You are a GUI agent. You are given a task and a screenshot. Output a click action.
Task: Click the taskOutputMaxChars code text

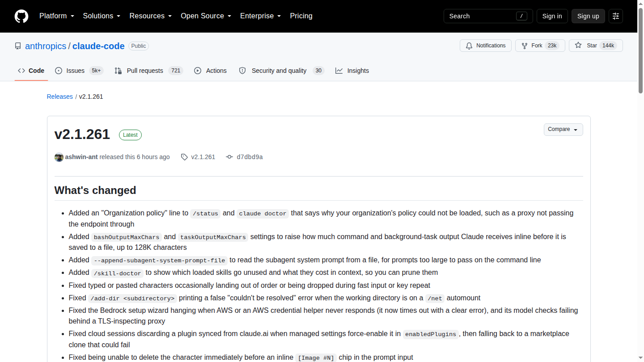213,237
